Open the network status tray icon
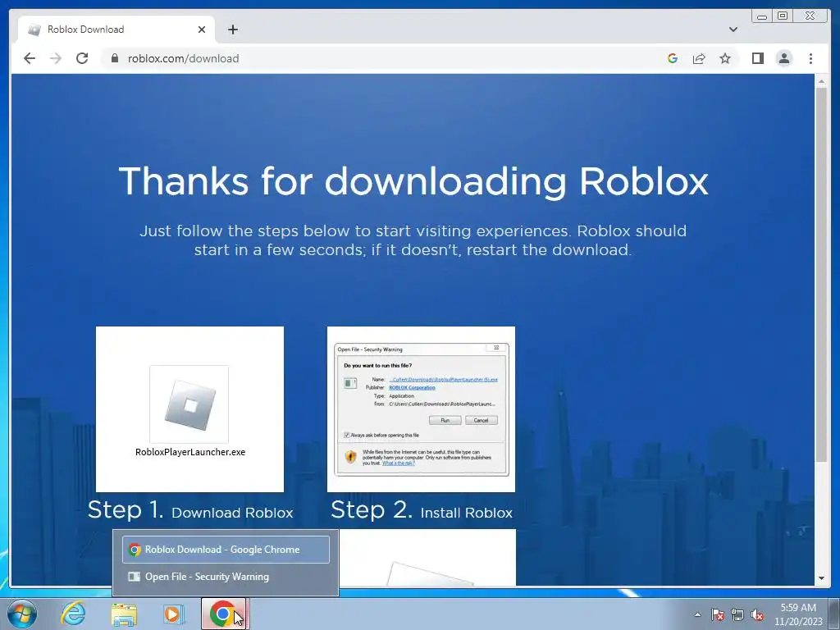Viewport: 840px width, 630px height. tap(737, 614)
